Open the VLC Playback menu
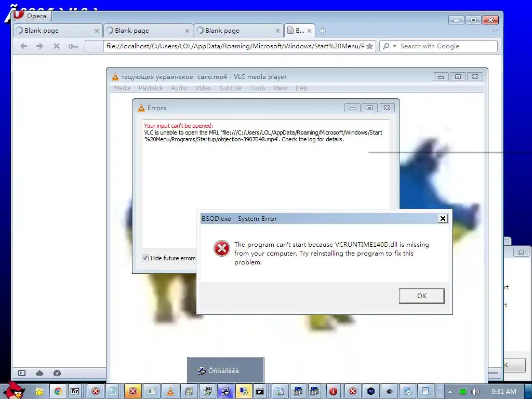 point(151,88)
